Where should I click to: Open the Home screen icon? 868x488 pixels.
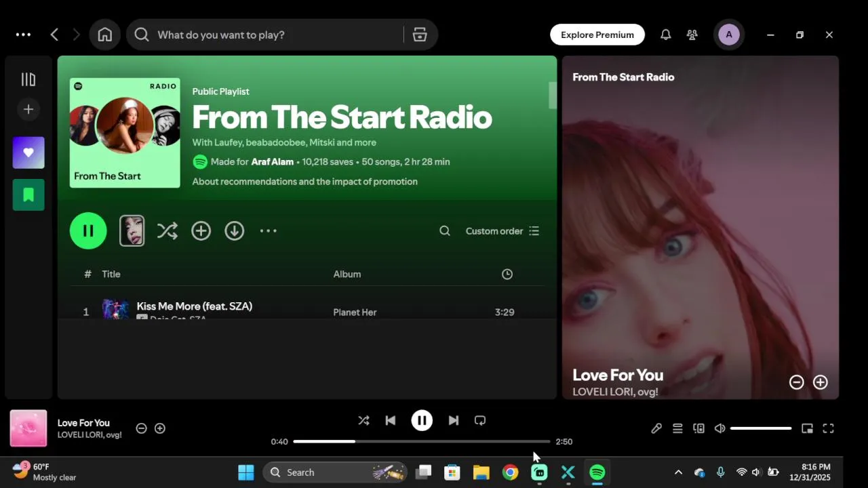[104, 35]
